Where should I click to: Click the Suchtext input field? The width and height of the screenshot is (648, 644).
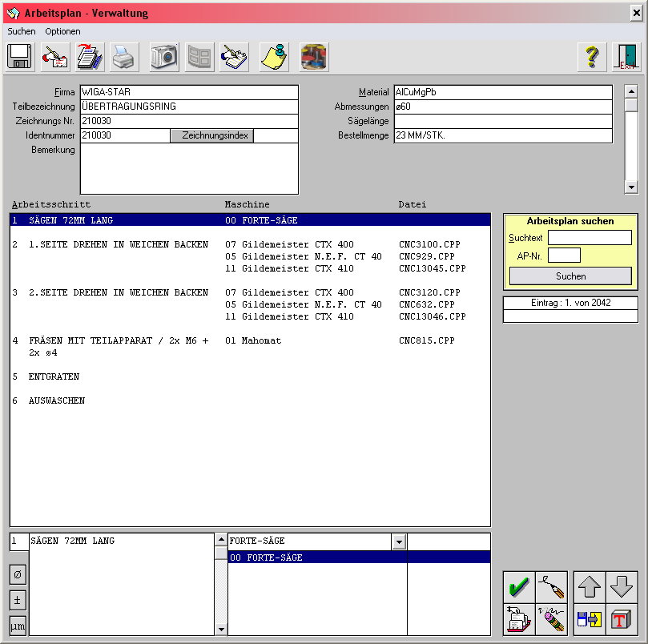tap(590, 238)
